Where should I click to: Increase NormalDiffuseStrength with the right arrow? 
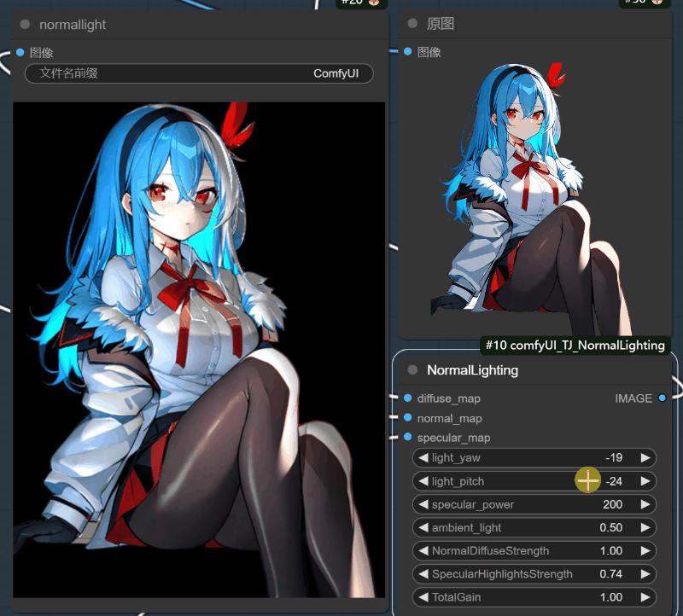[x=645, y=550]
